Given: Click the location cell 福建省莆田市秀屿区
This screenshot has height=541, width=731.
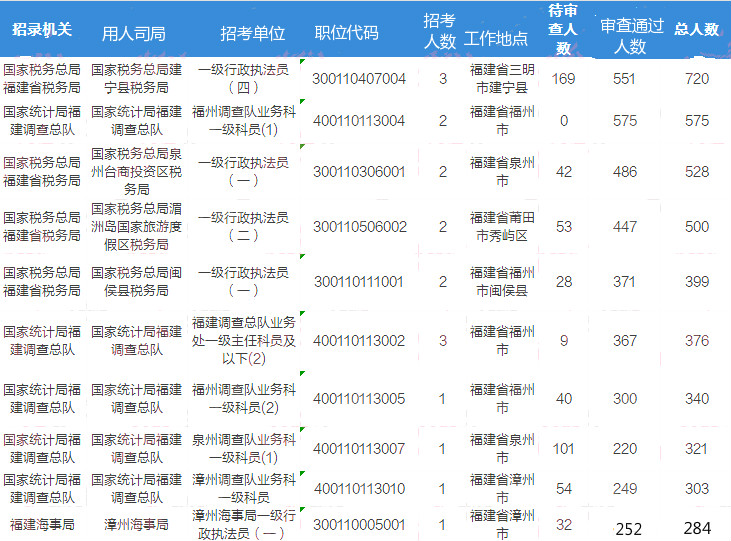Looking at the screenshot, I should [502, 227].
